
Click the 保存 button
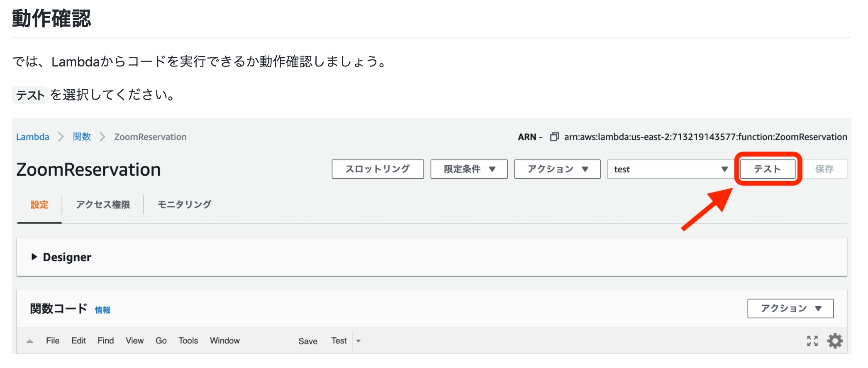click(x=824, y=169)
